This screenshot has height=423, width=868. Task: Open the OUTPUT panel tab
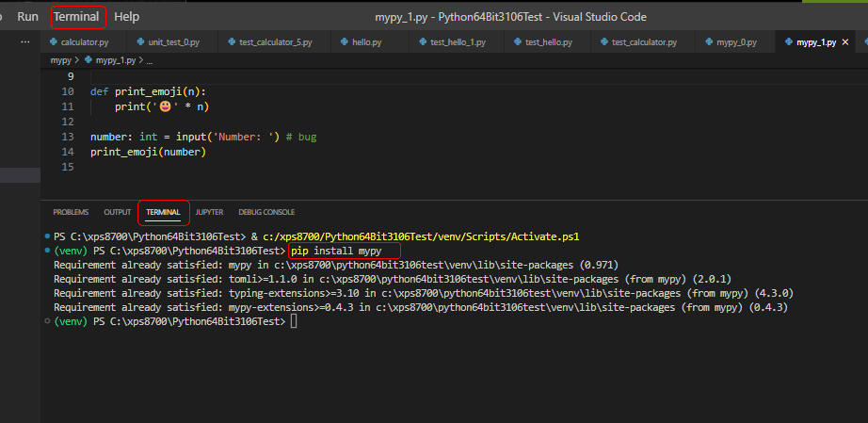tap(118, 212)
